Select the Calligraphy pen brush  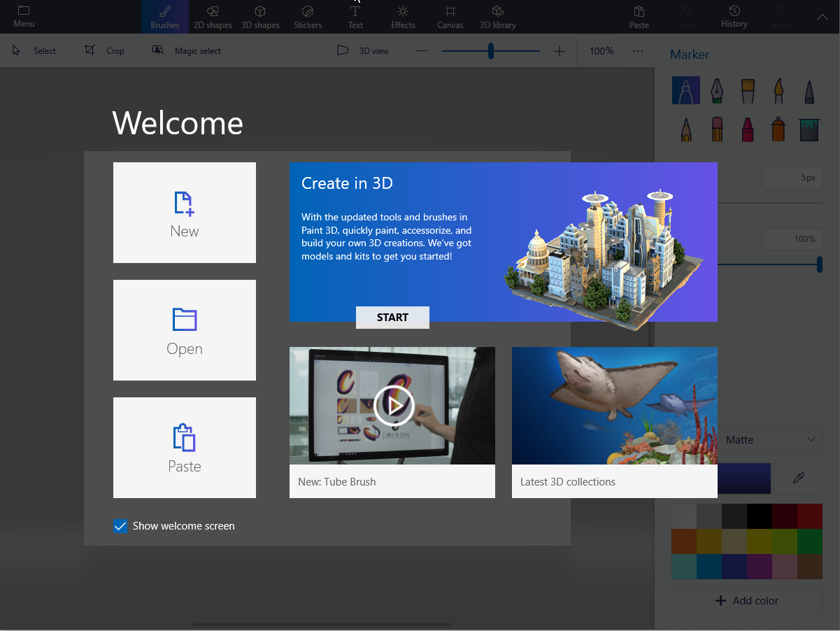click(x=717, y=90)
